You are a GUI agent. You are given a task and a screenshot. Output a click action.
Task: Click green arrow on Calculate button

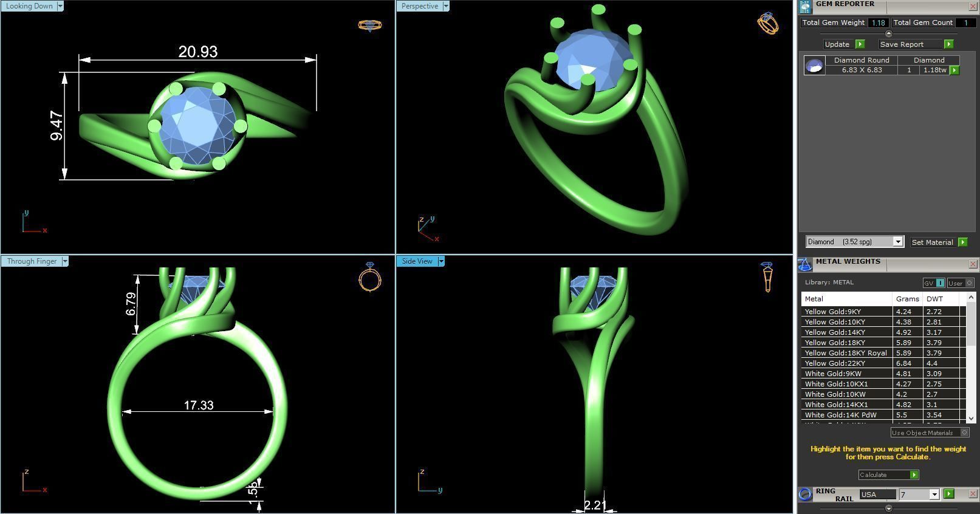[x=914, y=475]
